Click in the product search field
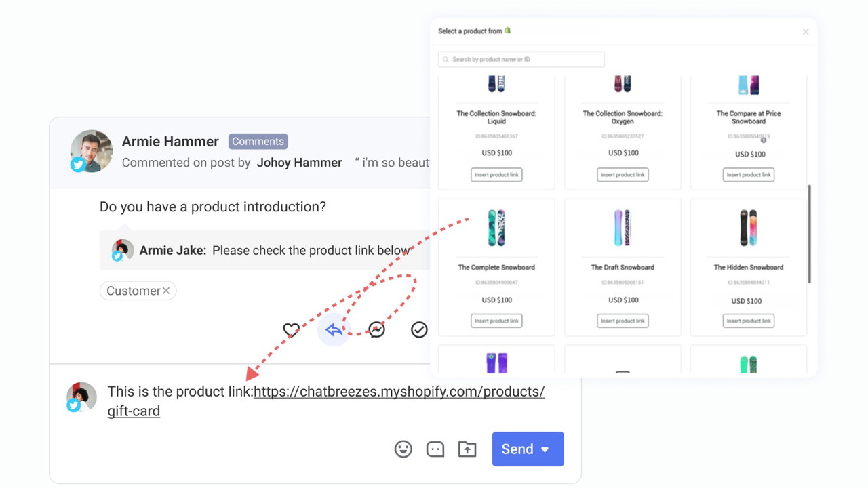868x488 pixels. coord(521,60)
